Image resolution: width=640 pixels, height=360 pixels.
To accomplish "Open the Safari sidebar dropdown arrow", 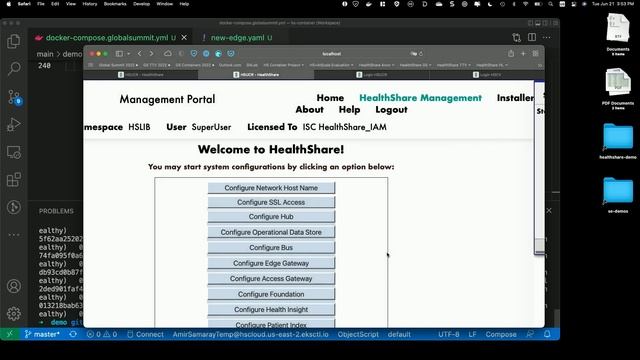I will click(x=129, y=53).
